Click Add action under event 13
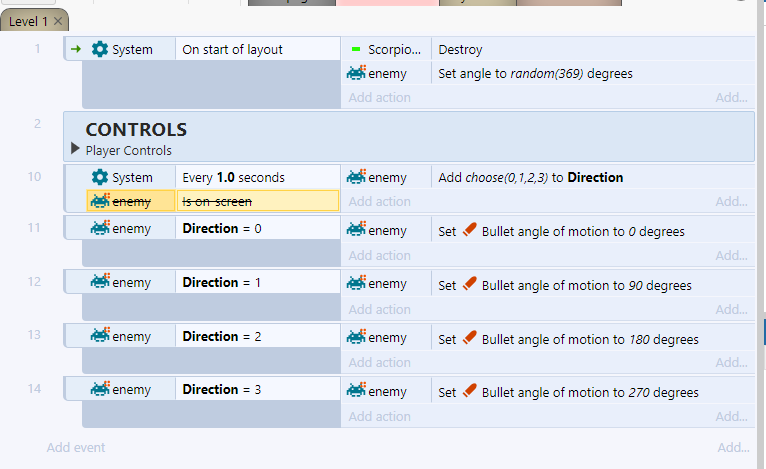Image resolution: width=766 pixels, height=469 pixels. click(x=379, y=363)
